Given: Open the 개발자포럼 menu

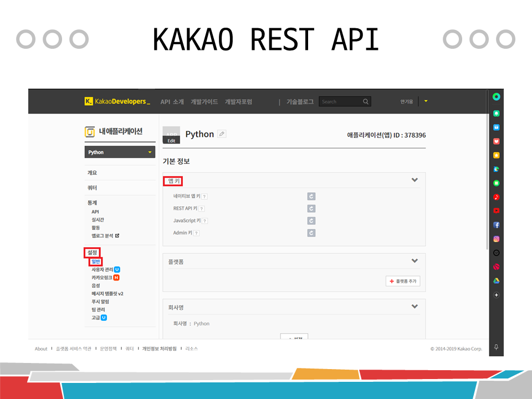Looking at the screenshot, I should (x=238, y=102).
